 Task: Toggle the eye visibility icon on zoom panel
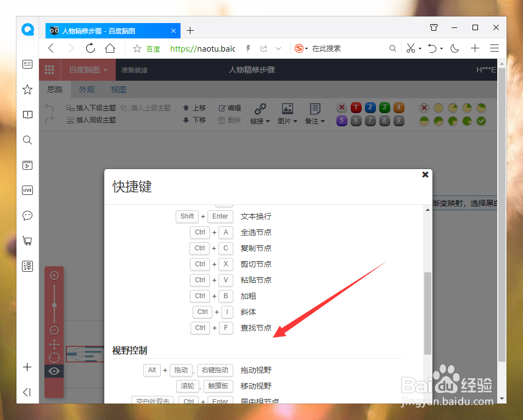54,371
